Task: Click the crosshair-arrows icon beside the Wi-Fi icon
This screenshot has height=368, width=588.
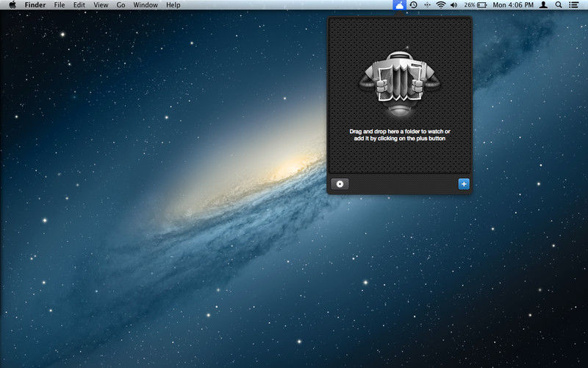Action: click(427, 5)
